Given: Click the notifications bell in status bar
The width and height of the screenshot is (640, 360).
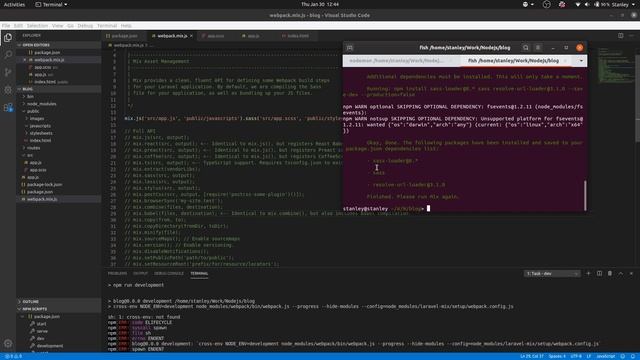Looking at the screenshot, I should [633, 356].
